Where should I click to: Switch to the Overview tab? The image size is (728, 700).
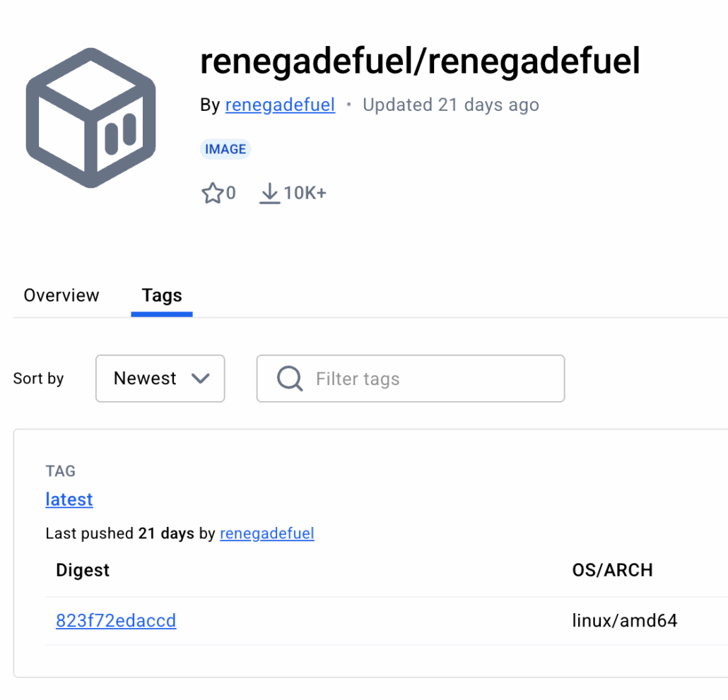click(61, 295)
